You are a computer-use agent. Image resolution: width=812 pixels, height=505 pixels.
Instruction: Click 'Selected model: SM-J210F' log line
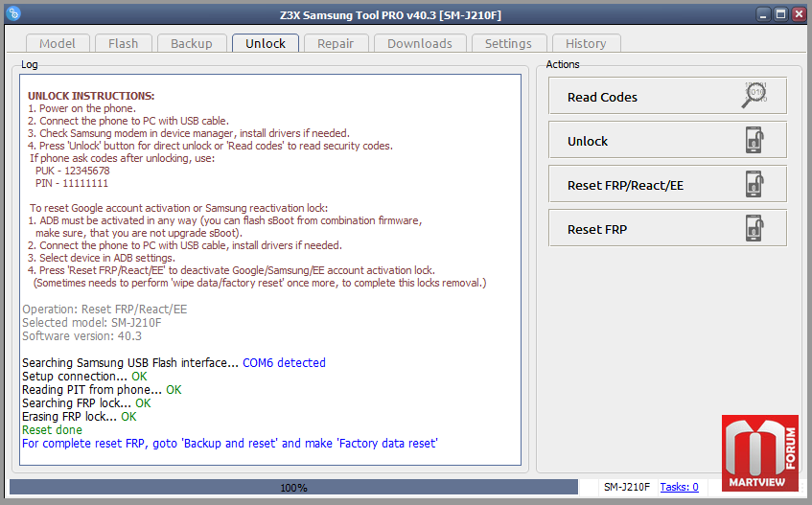tap(92, 323)
